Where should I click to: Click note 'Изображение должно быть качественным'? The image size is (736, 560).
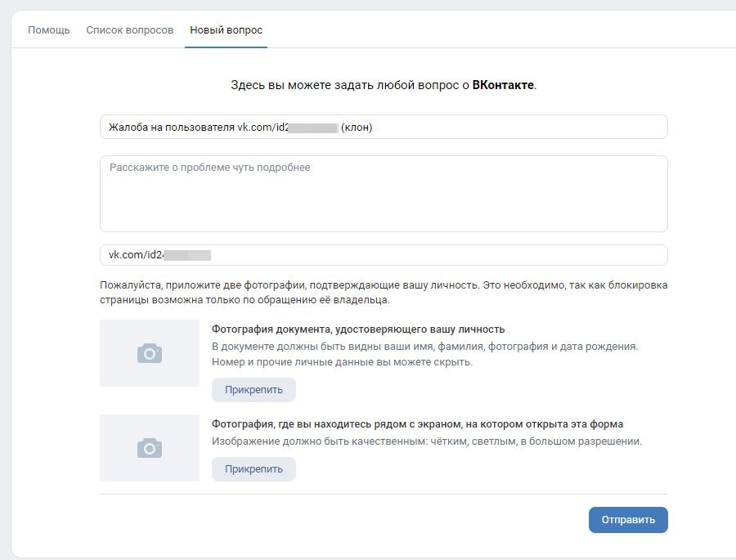coord(319,441)
